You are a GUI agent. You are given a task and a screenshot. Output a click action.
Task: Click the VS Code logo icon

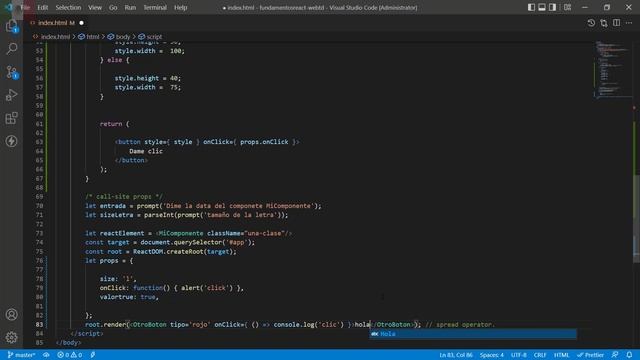pos(9,7)
